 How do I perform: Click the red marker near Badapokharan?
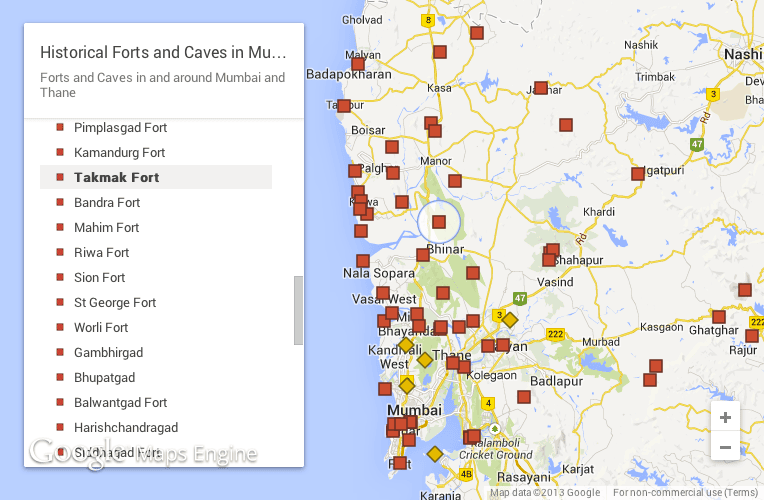(358, 65)
